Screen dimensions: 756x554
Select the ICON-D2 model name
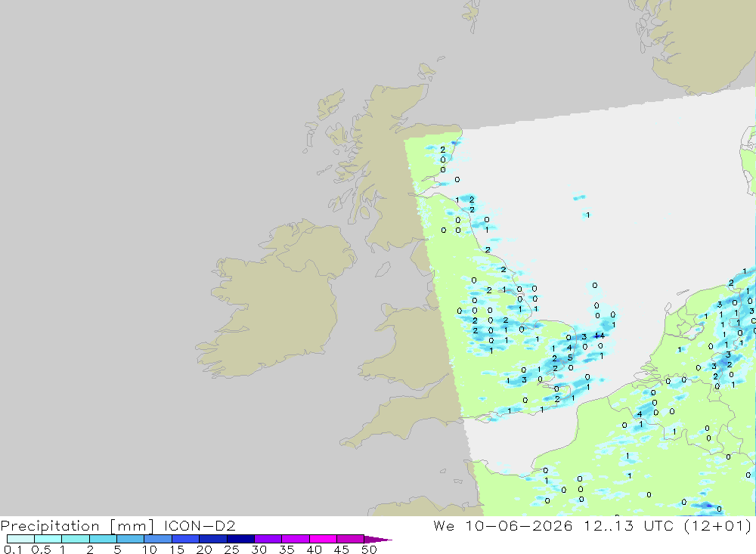[200, 525]
